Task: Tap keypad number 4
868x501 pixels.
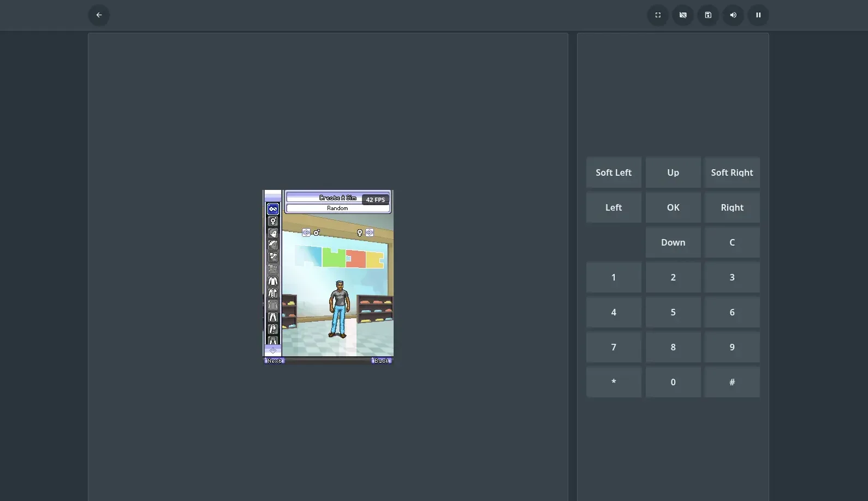Action: [614, 312]
